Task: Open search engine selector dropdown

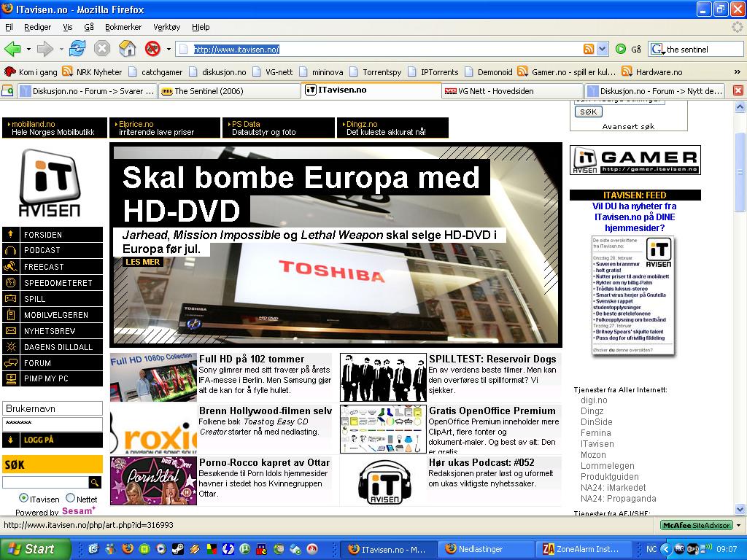Action: pos(658,49)
